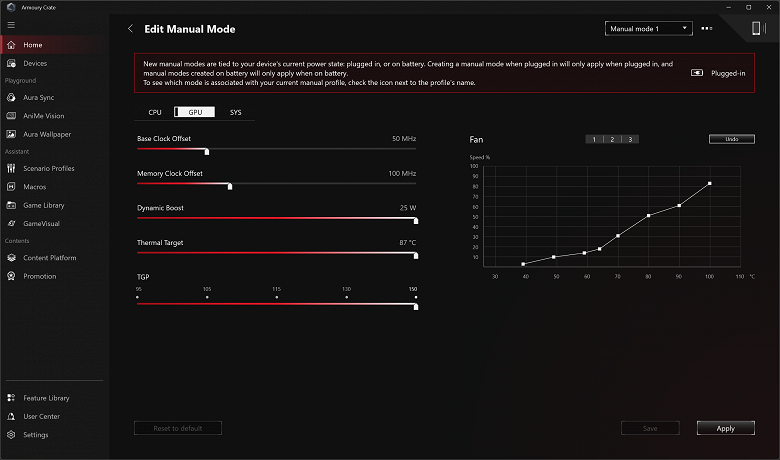Screen dimensions: 780x460
Task: Select fan preset 2
Action: tap(612, 139)
